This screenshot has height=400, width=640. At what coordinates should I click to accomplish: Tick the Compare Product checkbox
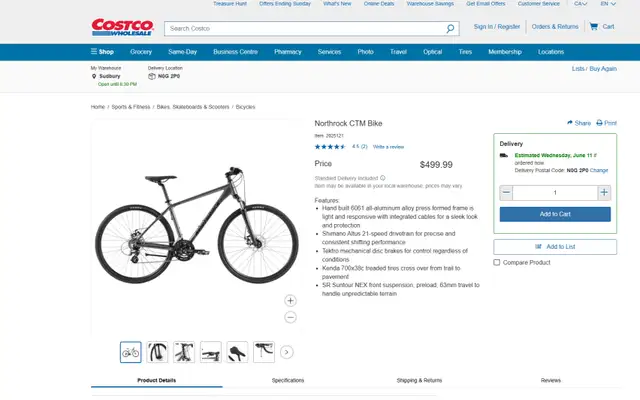[497, 262]
